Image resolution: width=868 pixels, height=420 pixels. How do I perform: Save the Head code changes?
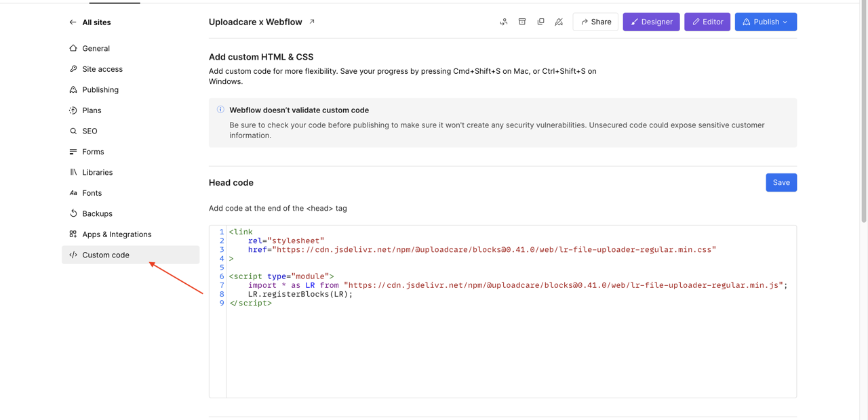[781, 182]
